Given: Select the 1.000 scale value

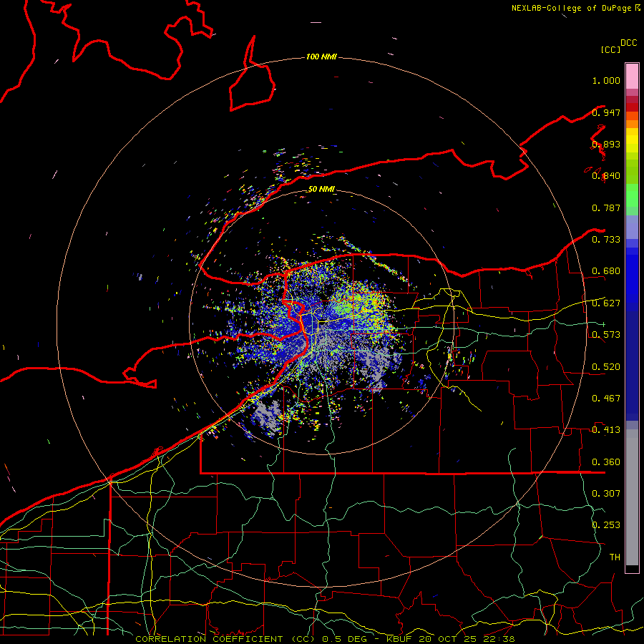Looking at the screenshot, I should (606, 80).
